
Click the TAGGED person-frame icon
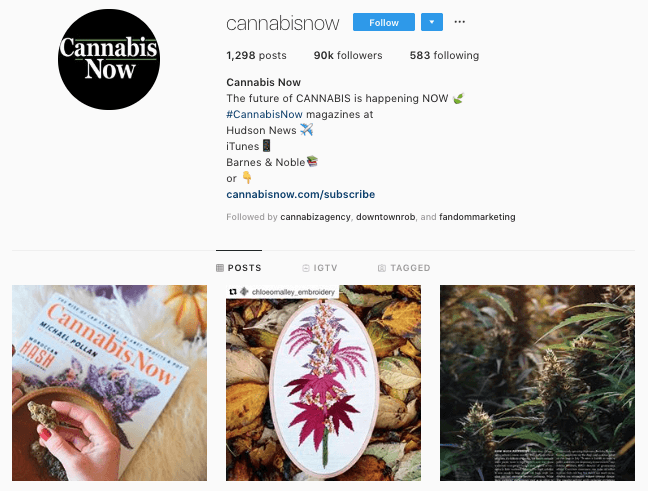pos(382,268)
